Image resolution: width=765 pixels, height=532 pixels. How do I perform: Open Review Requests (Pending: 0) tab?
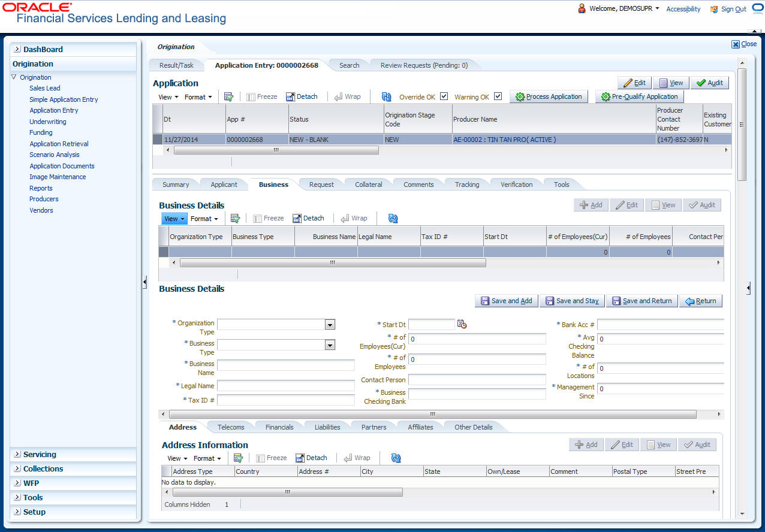(x=424, y=65)
